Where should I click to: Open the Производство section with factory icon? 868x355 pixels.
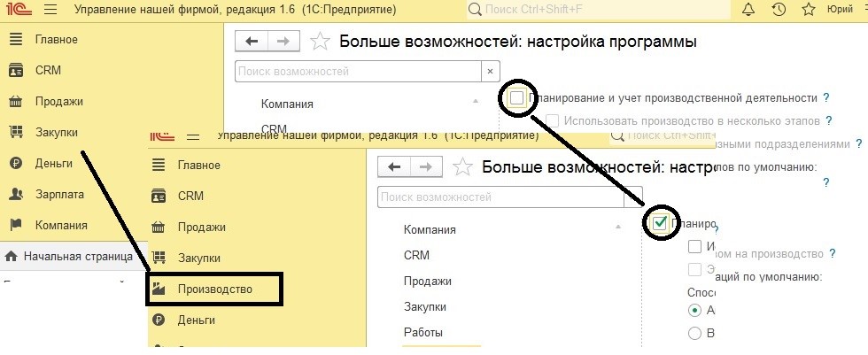tap(214, 289)
